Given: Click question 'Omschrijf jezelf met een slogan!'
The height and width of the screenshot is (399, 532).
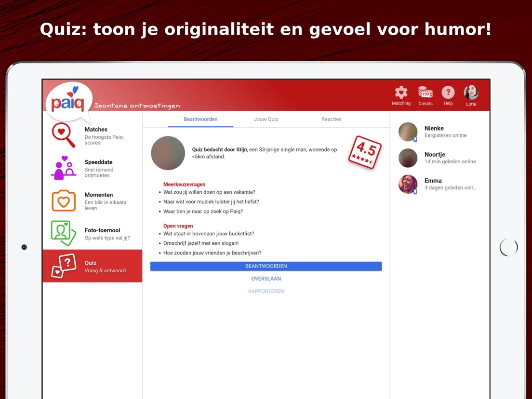Looking at the screenshot, I should point(201,243).
